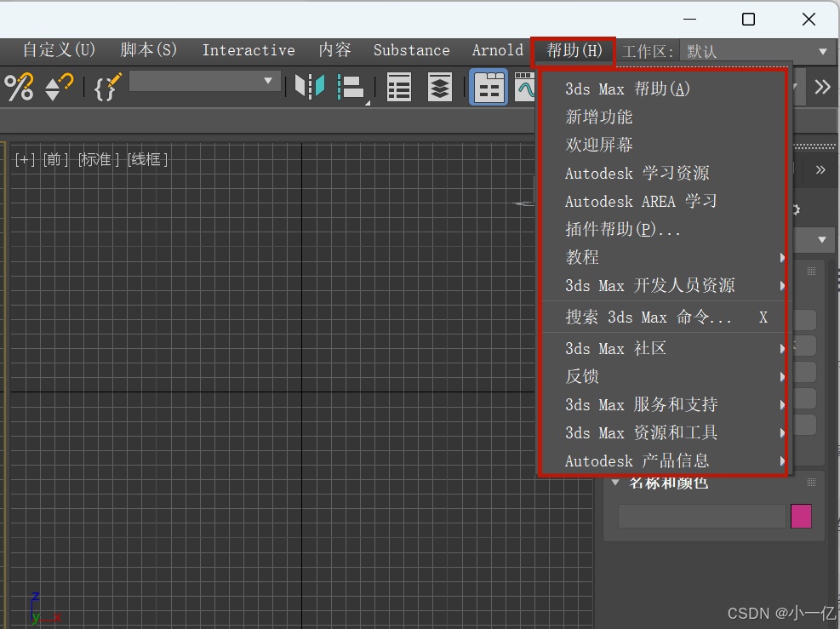The height and width of the screenshot is (629, 840).
Task: Click command panel double chevron overflow
Action: point(820,170)
